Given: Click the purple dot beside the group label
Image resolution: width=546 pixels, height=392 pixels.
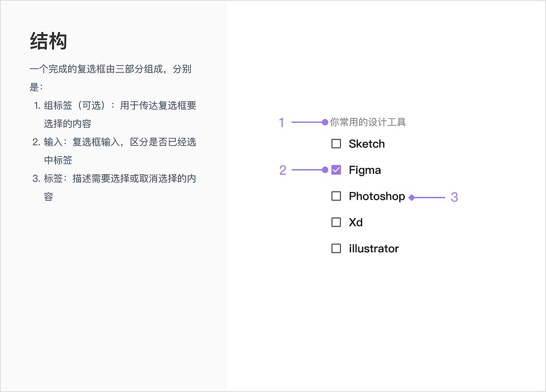Looking at the screenshot, I should coord(324,122).
